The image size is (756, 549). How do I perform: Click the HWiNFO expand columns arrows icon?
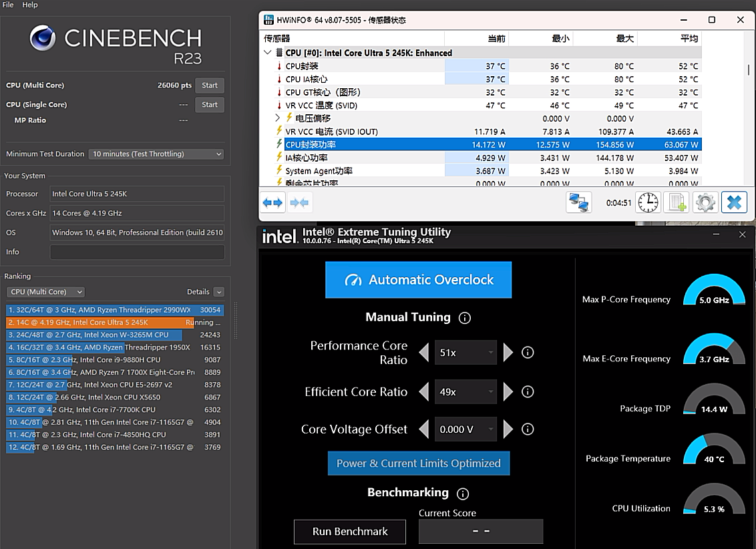coord(272,202)
